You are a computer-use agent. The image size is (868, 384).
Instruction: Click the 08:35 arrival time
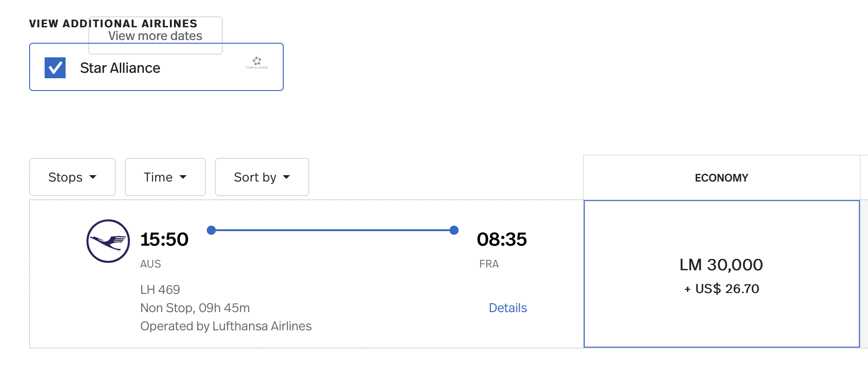pos(502,239)
